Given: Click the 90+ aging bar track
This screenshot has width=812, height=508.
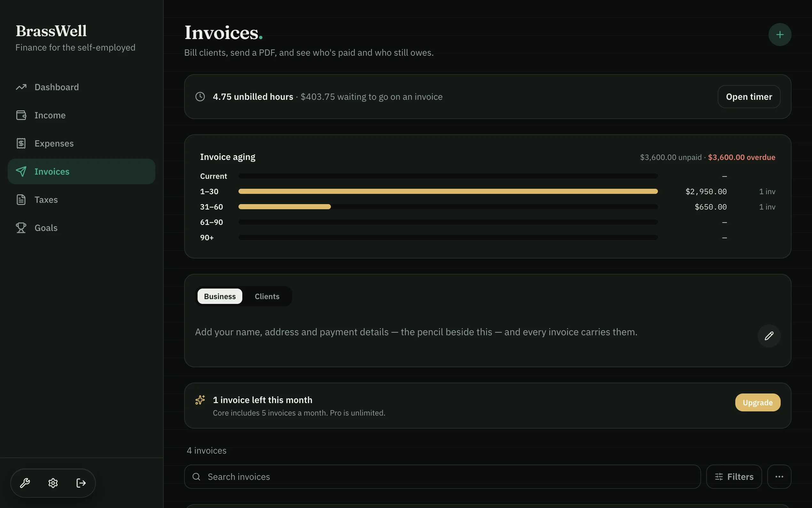Looking at the screenshot, I should pos(448,238).
